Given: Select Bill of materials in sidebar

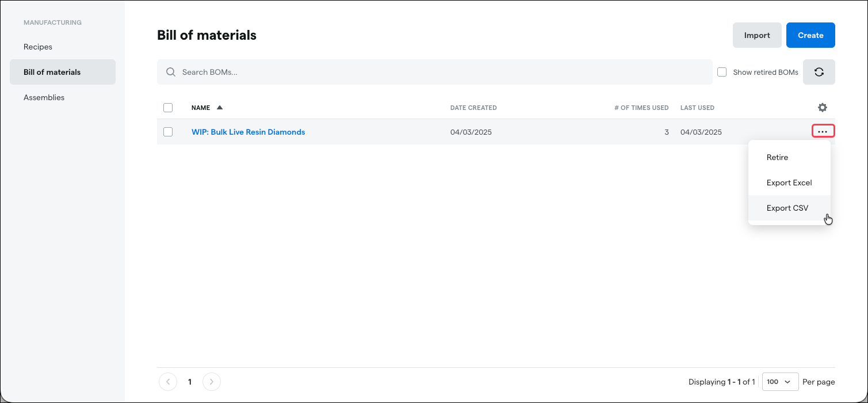Looking at the screenshot, I should (63, 72).
